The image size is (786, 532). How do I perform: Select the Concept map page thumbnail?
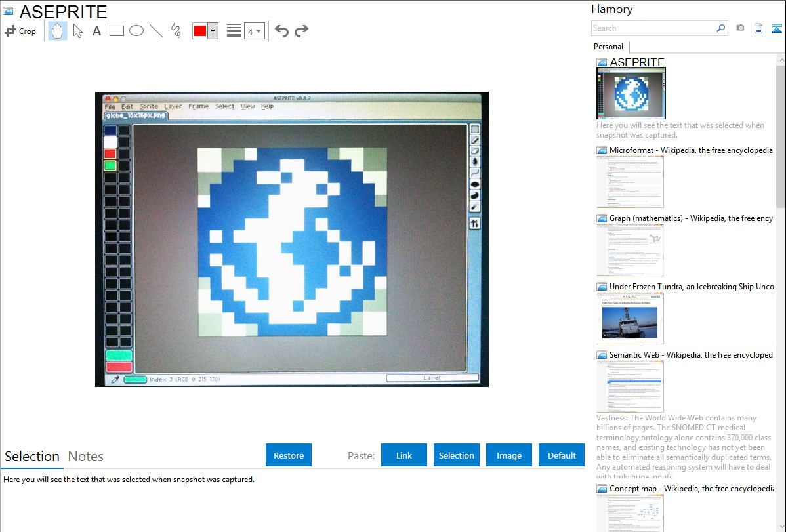[x=630, y=513]
